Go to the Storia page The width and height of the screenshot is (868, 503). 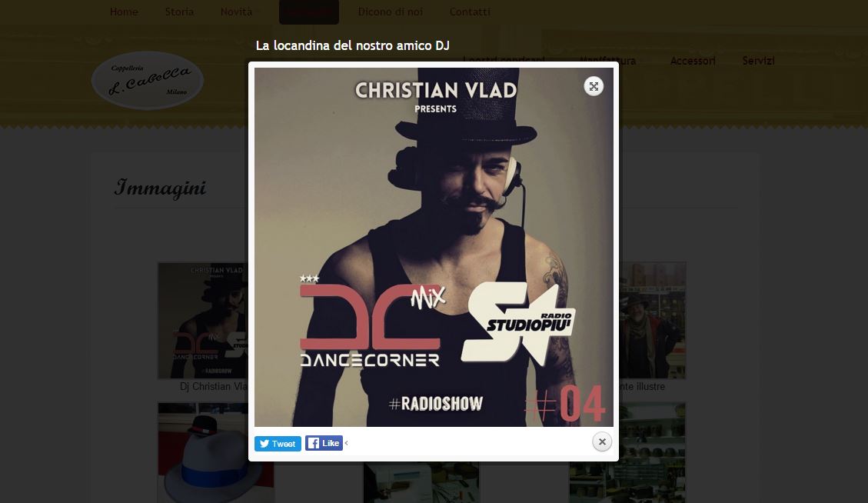179,12
